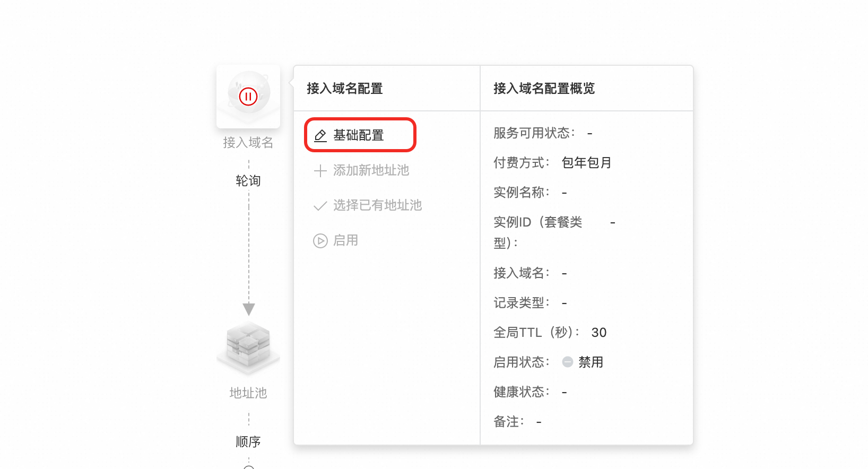The image size is (868, 469).
Task: Click the downward arrow toward 地址池
Action: coord(248,309)
